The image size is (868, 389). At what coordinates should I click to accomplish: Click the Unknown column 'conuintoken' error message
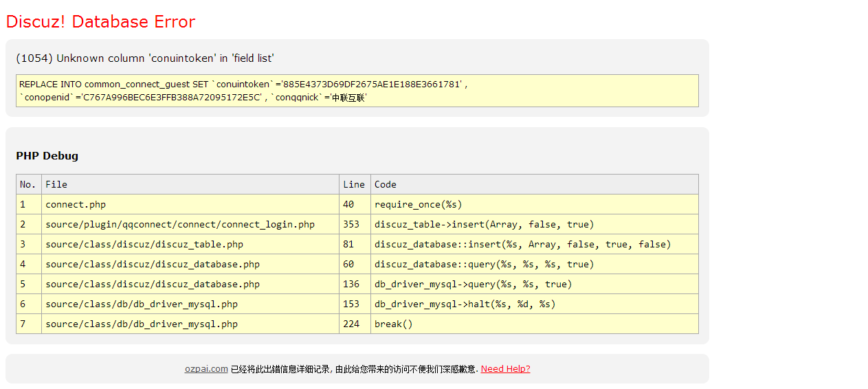click(145, 58)
